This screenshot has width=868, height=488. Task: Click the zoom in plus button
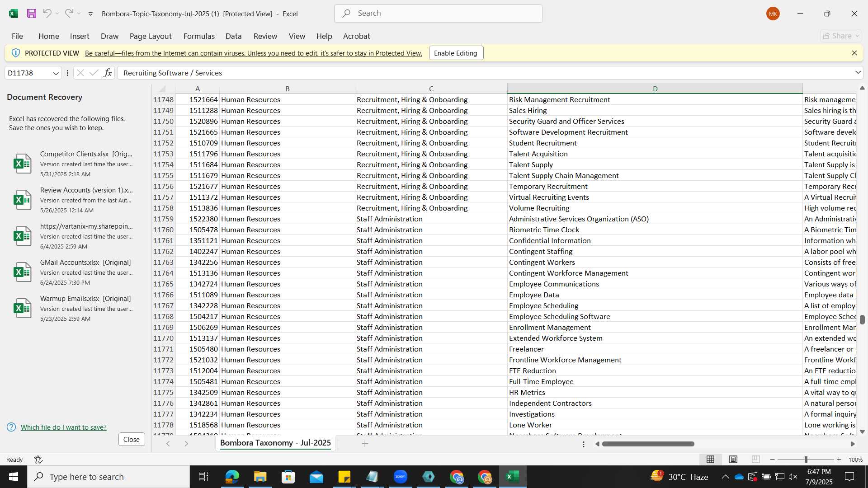coord(839,460)
